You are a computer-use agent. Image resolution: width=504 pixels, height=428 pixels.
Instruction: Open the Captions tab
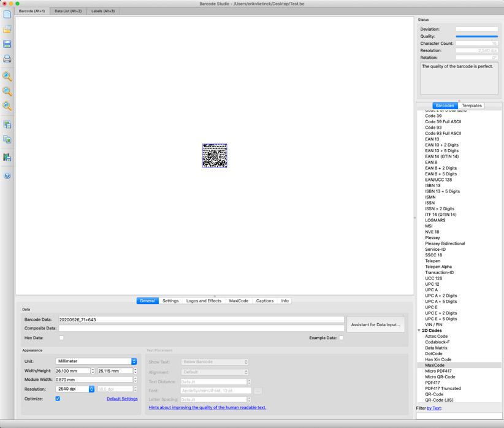point(264,301)
